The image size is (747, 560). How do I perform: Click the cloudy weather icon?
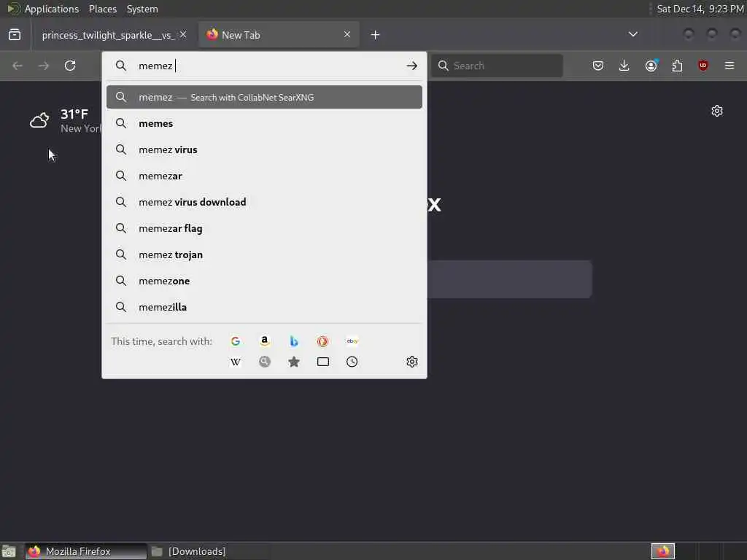coord(39,120)
